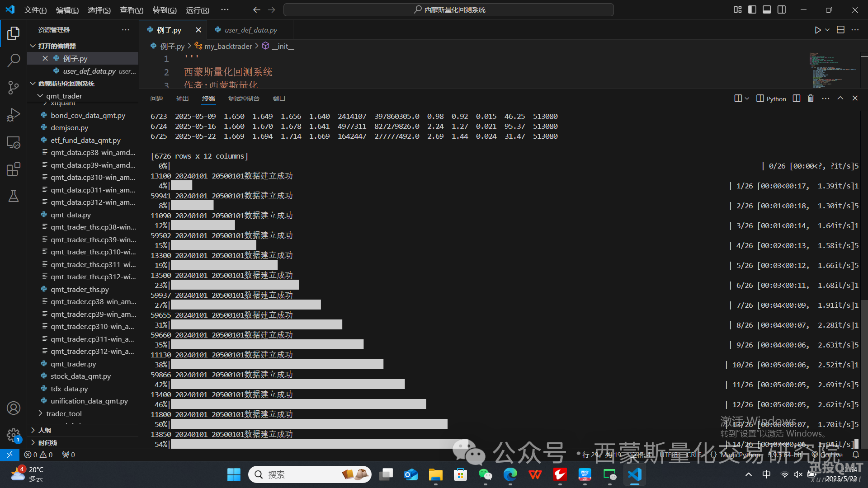The height and width of the screenshot is (488, 868).
Task: Open the Explorer view in activity bar
Action: pos(14,33)
